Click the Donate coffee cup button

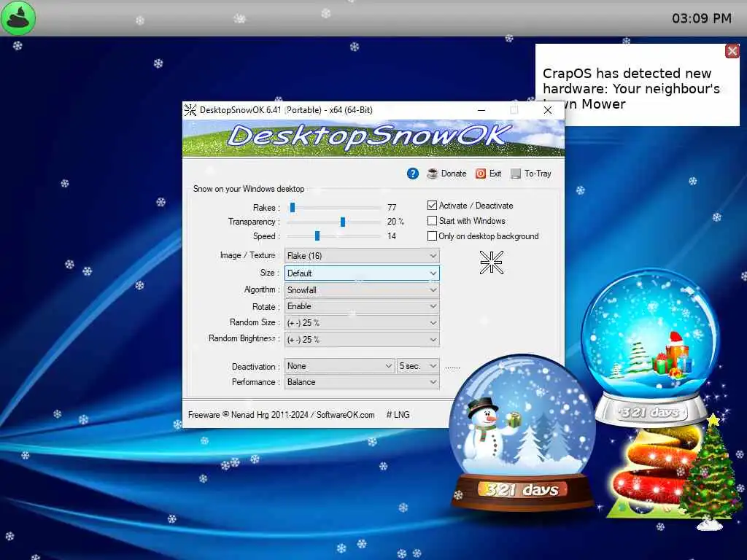447,174
